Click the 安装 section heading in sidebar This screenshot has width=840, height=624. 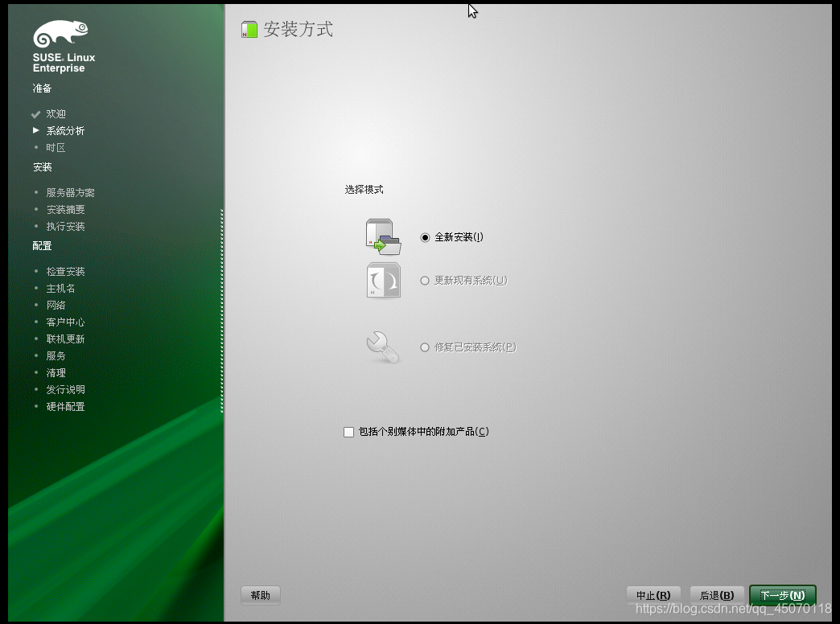[43, 167]
